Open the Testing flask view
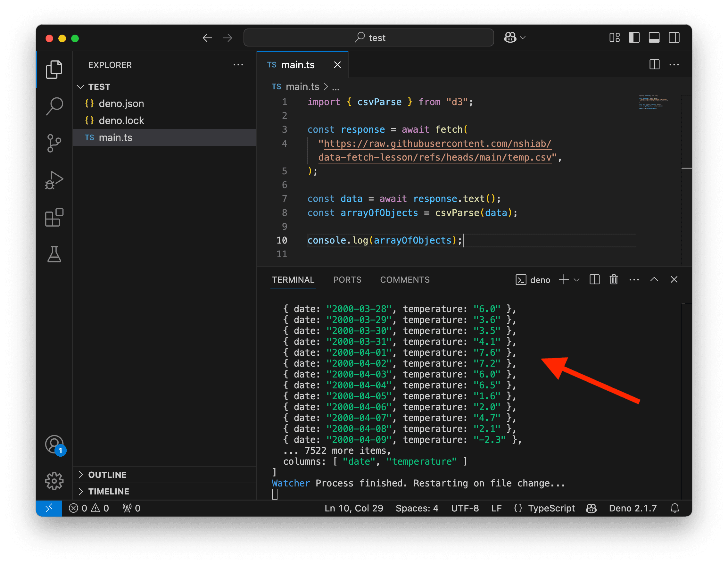The image size is (728, 564). pos(54,254)
